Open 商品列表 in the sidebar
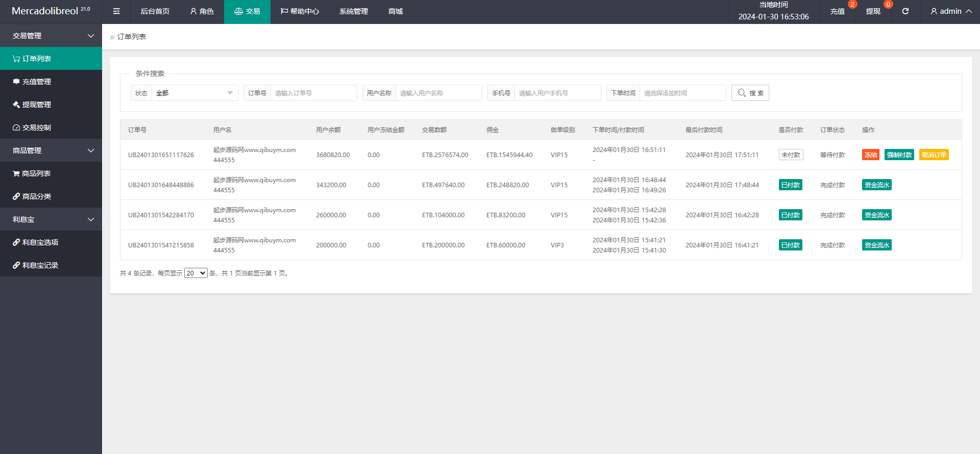The height and width of the screenshot is (454, 980). point(51,173)
